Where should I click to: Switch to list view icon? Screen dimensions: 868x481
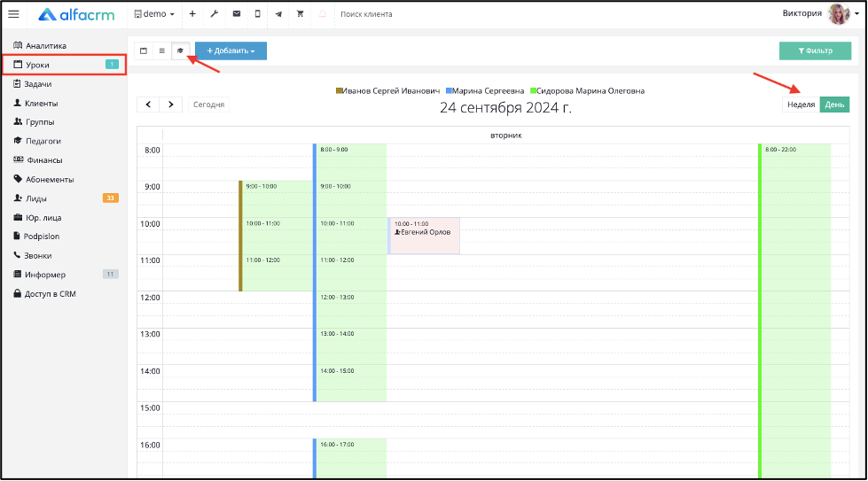(161, 50)
